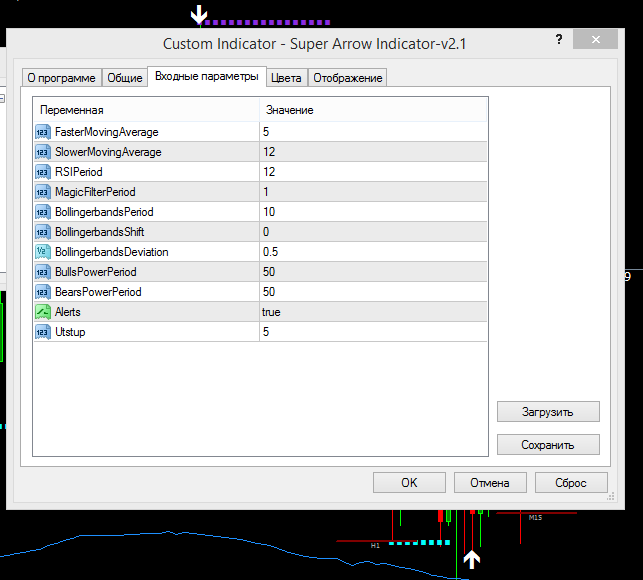Select the BollingerbandsDeviation variable name
This screenshot has height=580, width=643.
112,252
